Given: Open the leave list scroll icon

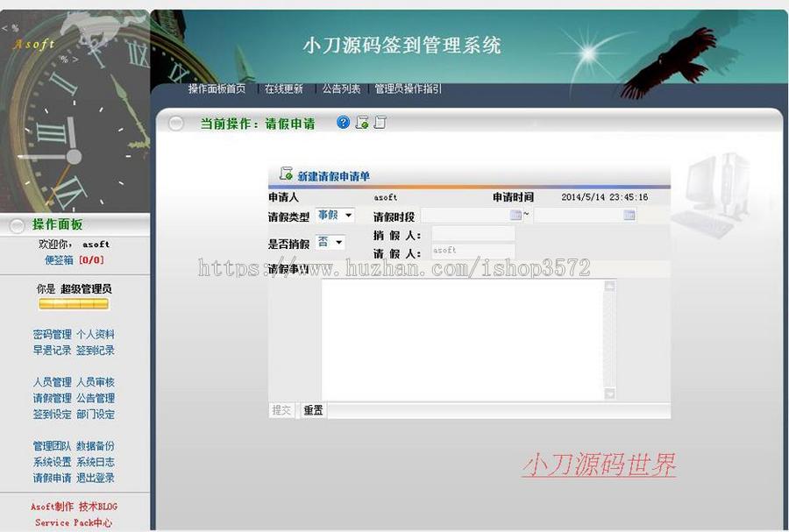Looking at the screenshot, I should pyautogui.click(x=380, y=122).
